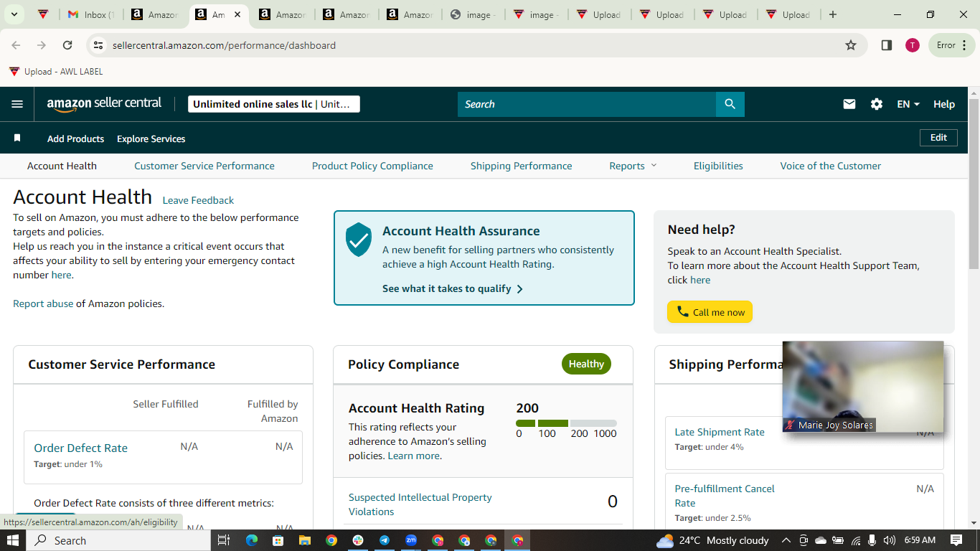
Task: Click the Account Health Assurance shield icon
Action: pos(359,240)
